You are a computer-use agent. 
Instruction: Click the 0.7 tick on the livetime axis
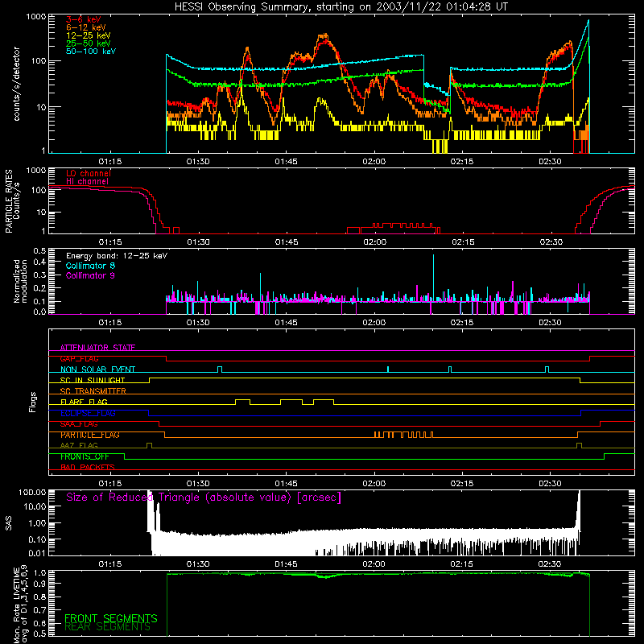(x=39, y=610)
